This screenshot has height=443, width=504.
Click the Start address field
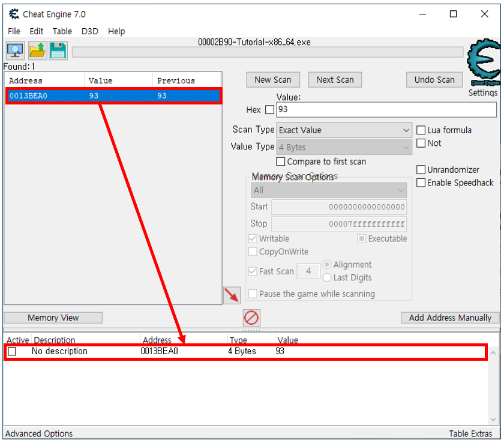click(339, 207)
